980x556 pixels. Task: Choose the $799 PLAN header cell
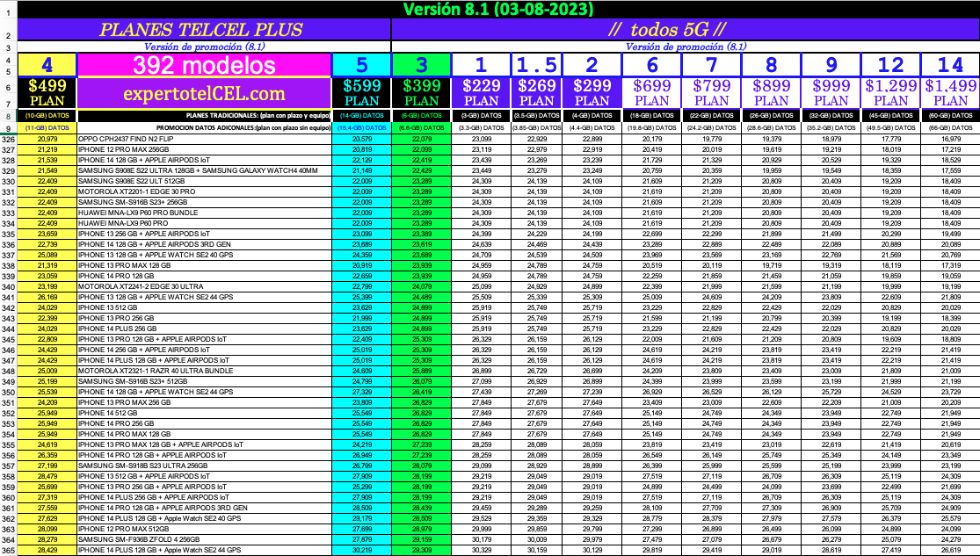point(711,94)
